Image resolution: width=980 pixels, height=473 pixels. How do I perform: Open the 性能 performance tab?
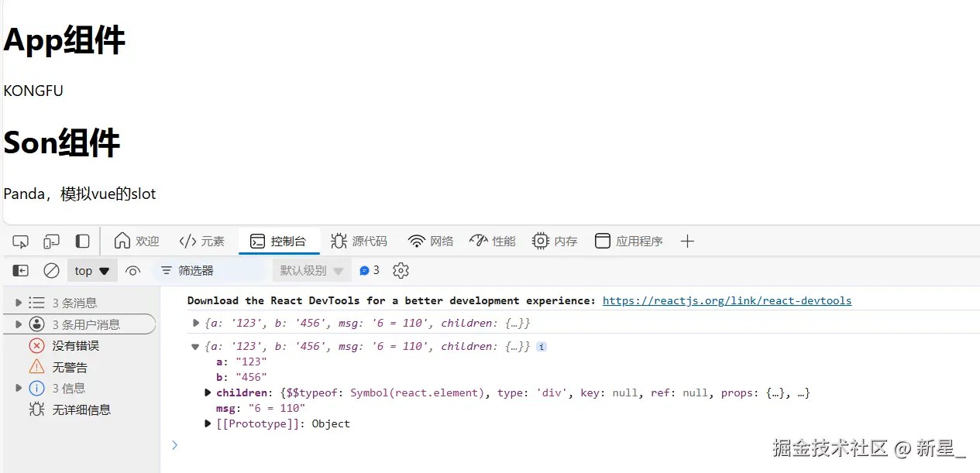pyautogui.click(x=493, y=242)
